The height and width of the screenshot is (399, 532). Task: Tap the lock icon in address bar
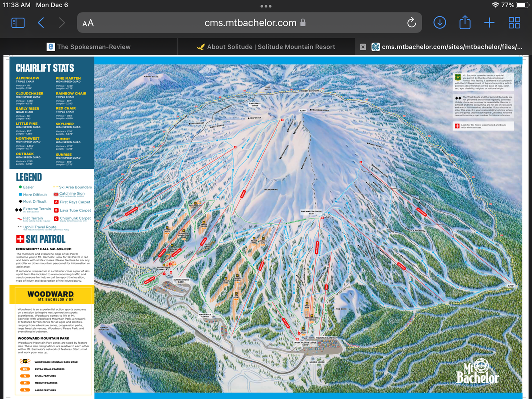click(x=303, y=23)
